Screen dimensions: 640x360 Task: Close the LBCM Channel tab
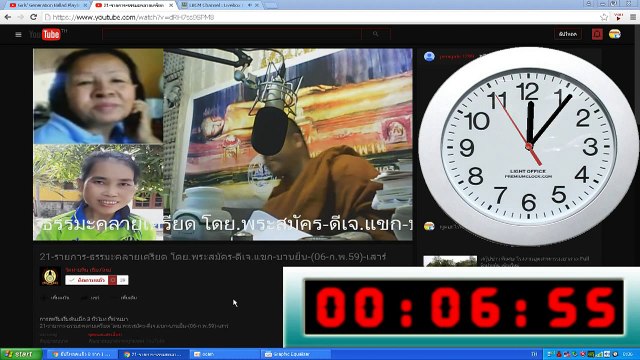257,5
